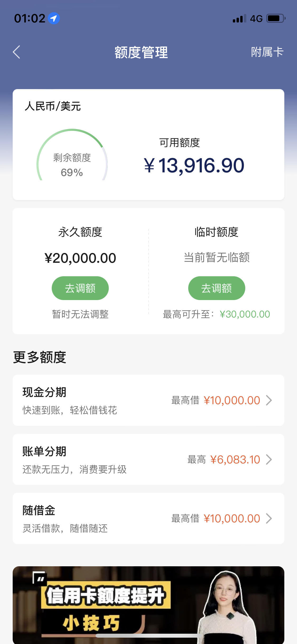Tap the 4G network indicator
The image size is (297, 644).
click(256, 19)
